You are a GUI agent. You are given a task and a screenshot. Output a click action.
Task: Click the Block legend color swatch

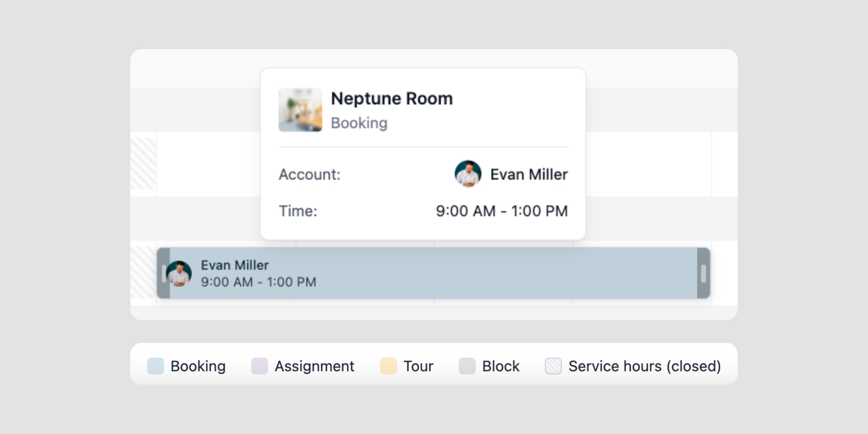click(467, 366)
